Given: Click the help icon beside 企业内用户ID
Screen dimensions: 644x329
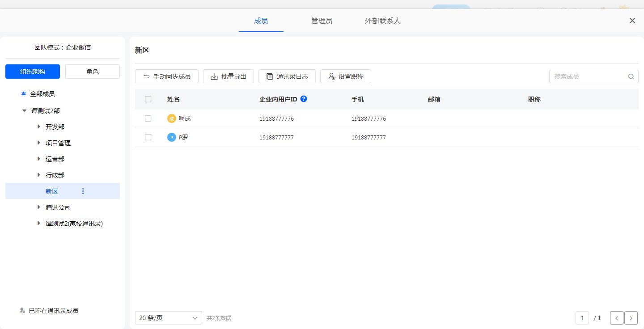Looking at the screenshot, I should point(304,99).
